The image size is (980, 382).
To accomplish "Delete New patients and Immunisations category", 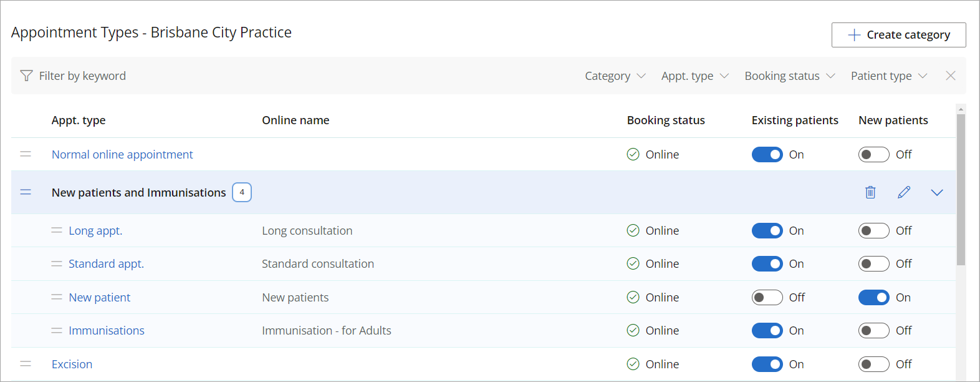I will pos(870,192).
